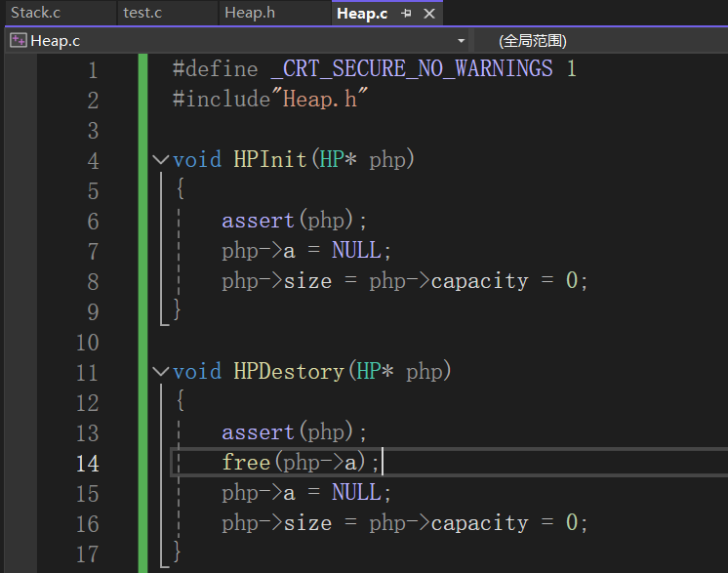728x573 pixels.
Task: Open the Heap.c project dropdown arrow
Action: tap(461, 41)
